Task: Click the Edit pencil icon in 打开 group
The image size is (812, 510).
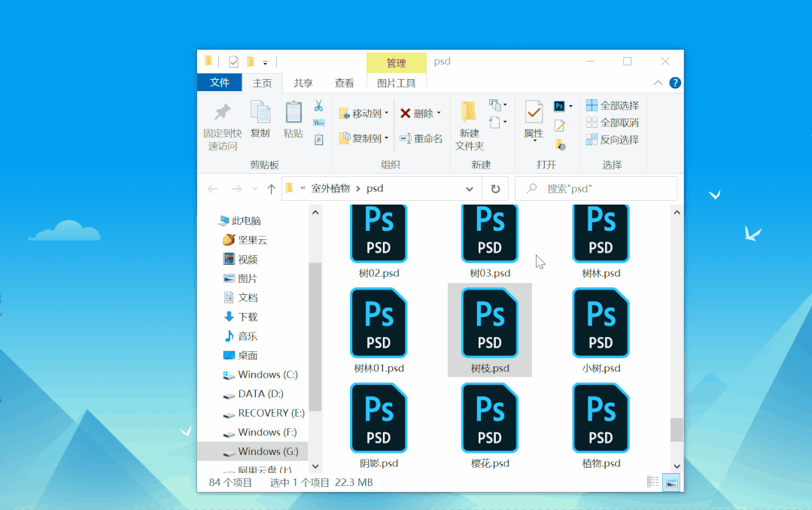Action: click(559, 126)
